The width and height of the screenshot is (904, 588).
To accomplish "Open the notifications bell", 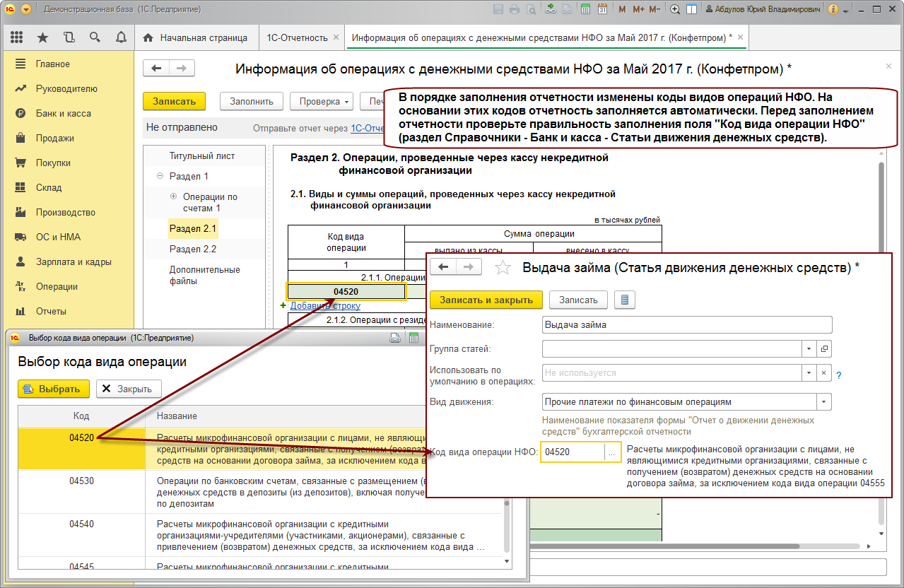I will tap(120, 37).
